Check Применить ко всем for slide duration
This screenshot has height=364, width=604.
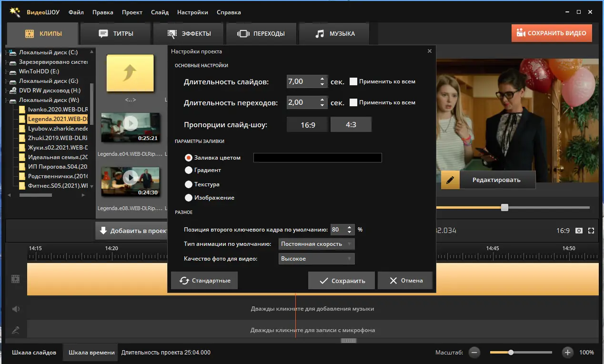point(353,81)
